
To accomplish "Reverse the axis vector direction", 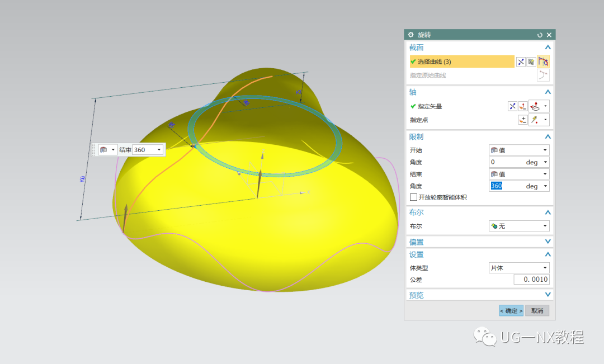I will tap(512, 106).
